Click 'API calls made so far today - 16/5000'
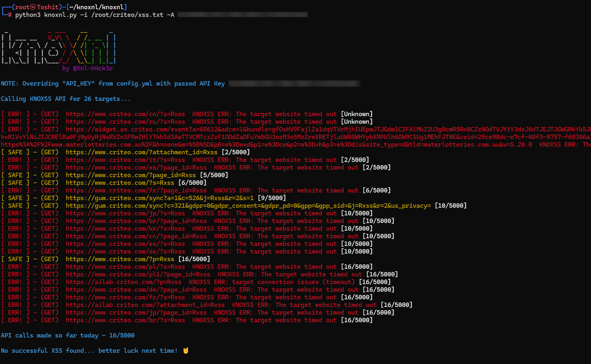The image size is (591, 364). pyautogui.click(x=67, y=335)
